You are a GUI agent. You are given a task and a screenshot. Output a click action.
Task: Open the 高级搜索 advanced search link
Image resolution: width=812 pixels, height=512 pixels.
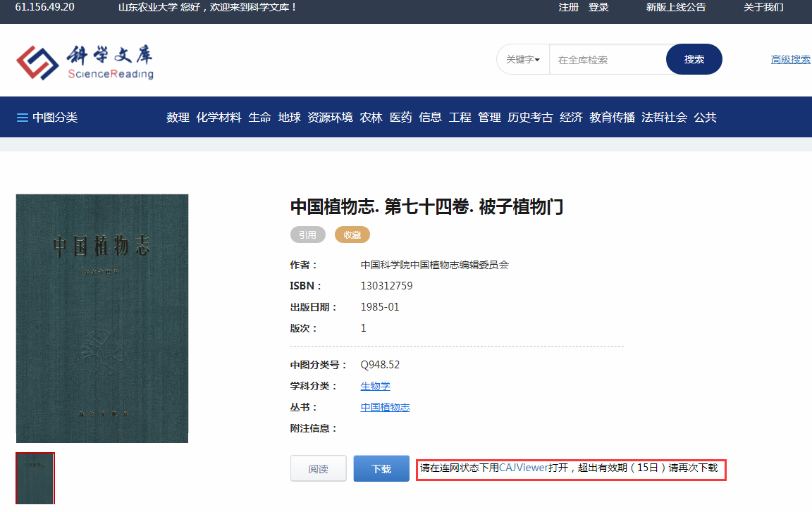pos(790,60)
